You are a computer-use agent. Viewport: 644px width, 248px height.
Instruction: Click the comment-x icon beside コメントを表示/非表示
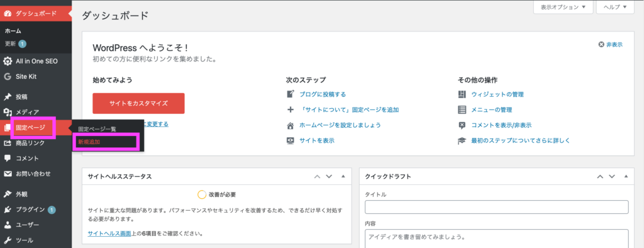point(462,125)
